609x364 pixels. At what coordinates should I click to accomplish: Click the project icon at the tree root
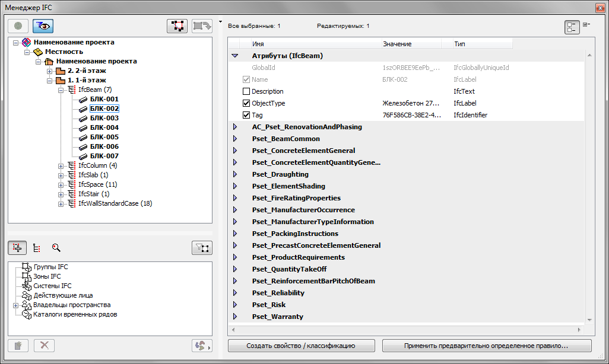pos(26,42)
